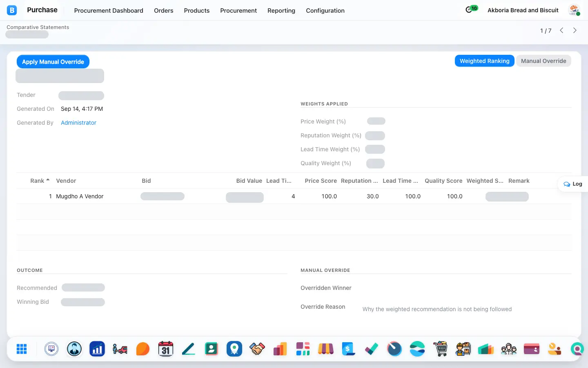Open the Products menu

pos(197,11)
